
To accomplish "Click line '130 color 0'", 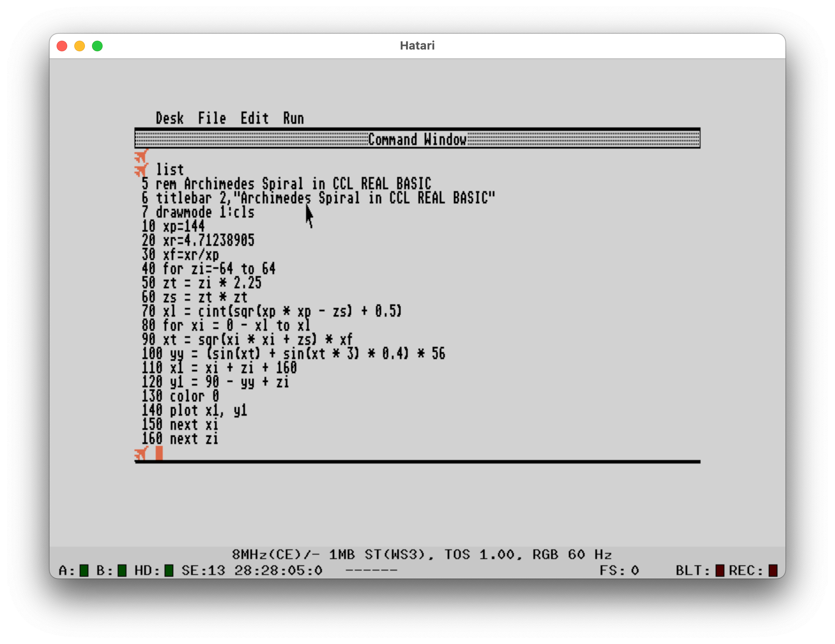I will click(x=180, y=396).
